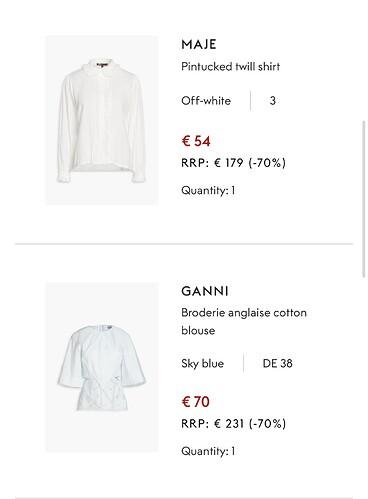Click the separator next to Off-white

click(x=250, y=101)
